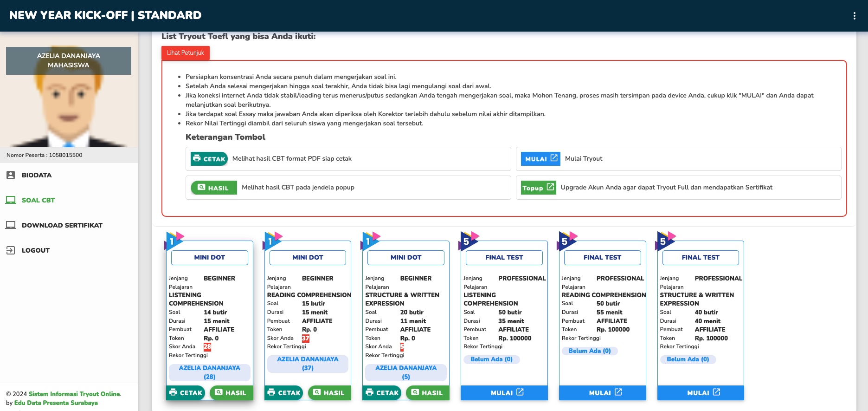Click the Biodata person icon in sidebar
This screenshot has width=868, height=411.
[11, 175]
